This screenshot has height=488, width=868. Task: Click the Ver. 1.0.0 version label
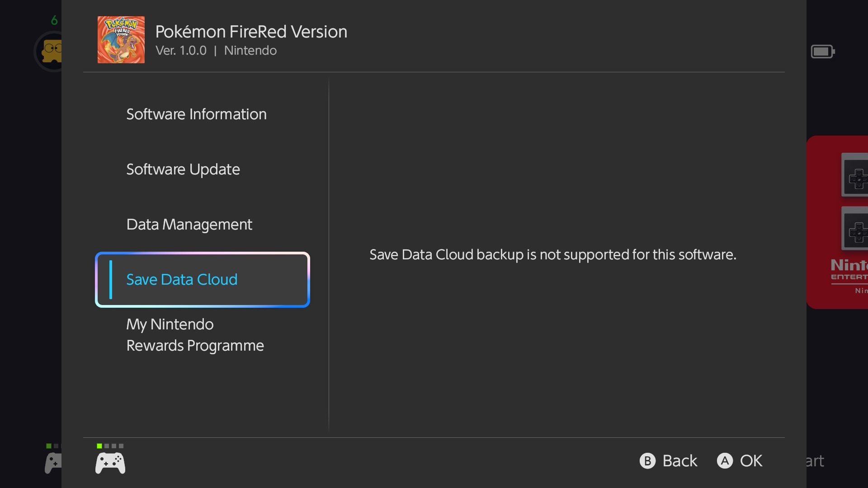(x=181, y=51)
